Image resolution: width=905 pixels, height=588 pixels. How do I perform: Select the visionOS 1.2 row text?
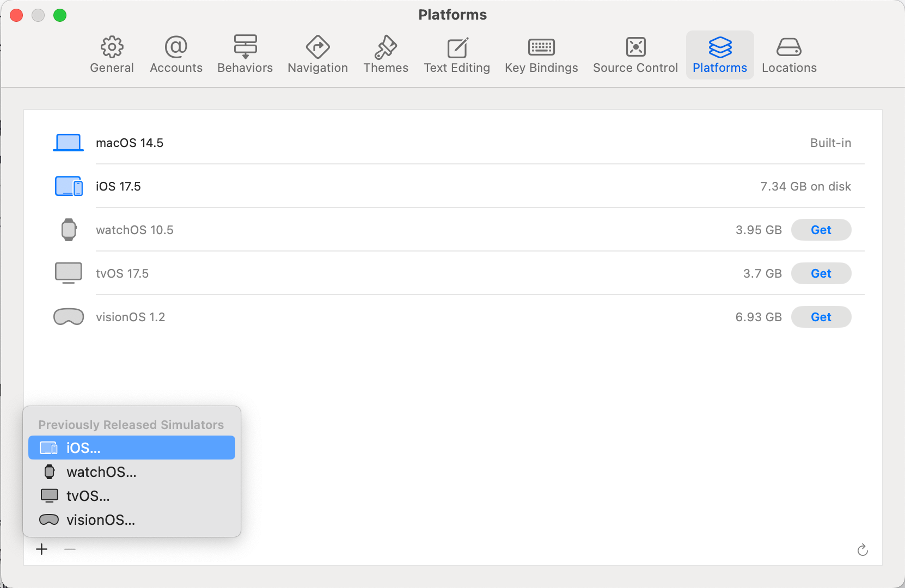130,317
